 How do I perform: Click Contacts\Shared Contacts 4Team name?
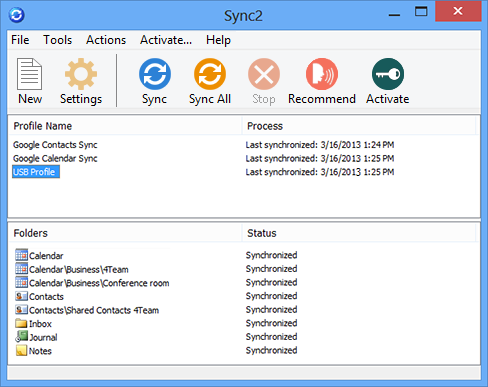click(x=94, y=310)
